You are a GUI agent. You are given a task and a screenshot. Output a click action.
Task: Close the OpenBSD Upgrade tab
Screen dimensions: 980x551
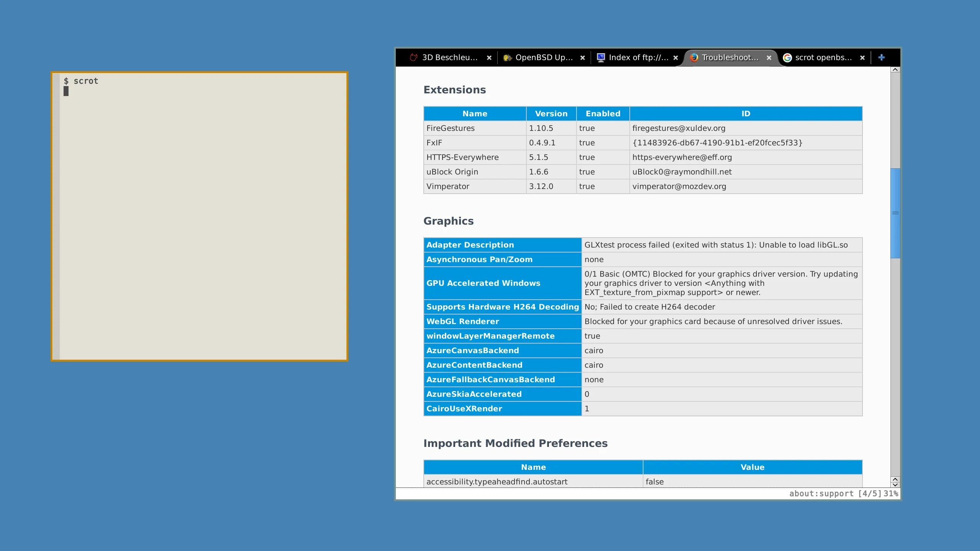click(x=582, y=58)
